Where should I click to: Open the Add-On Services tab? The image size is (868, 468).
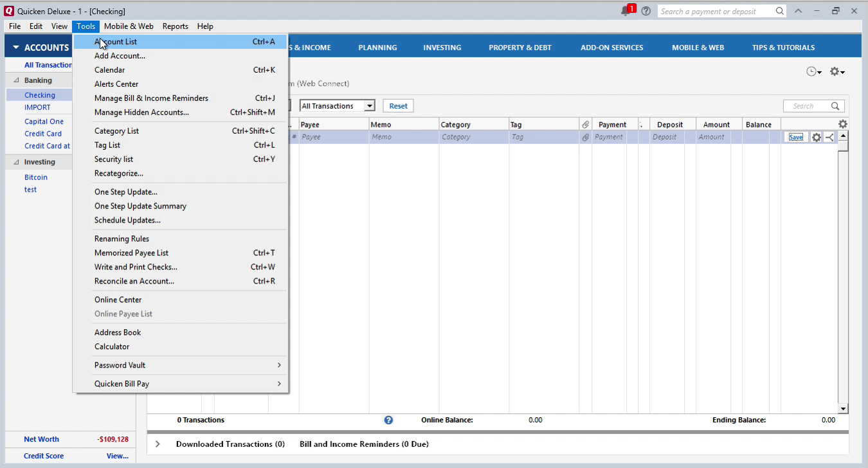coord(611,48)
